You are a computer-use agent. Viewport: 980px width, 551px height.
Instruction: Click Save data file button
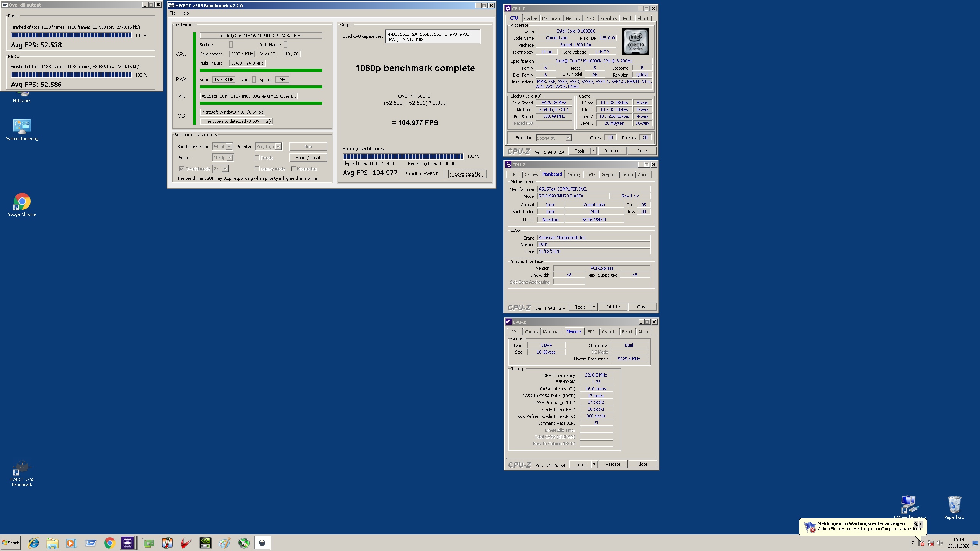click(x=467, y=174)
